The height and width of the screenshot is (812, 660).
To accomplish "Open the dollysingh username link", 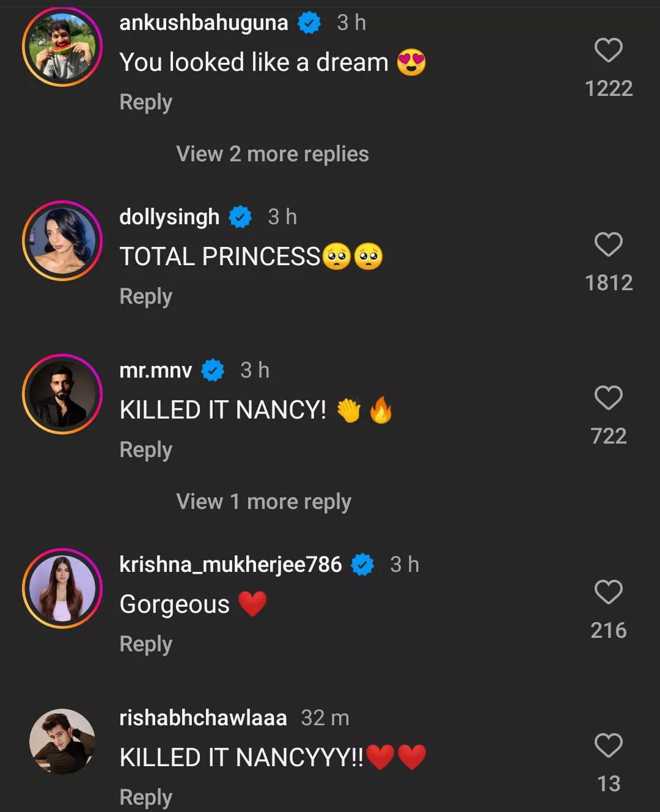I will pyautogui.click(x=169, y=217).
